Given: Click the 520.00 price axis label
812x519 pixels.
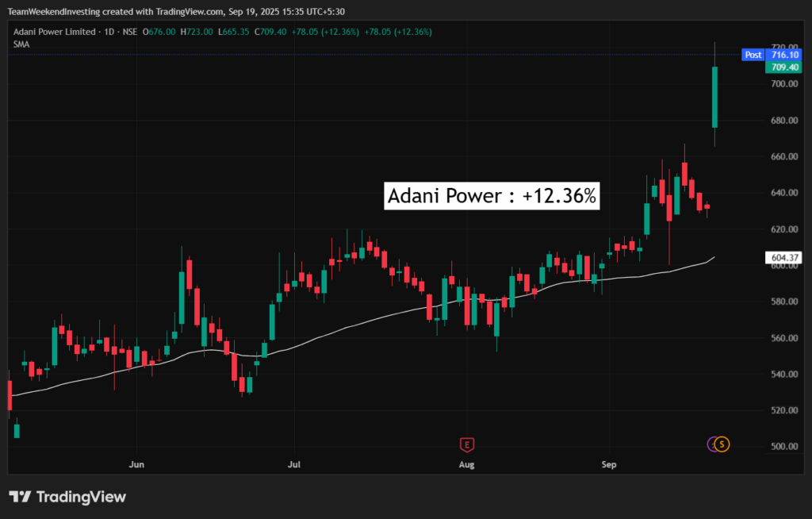Looking at the screenshot, I should 784,410.
